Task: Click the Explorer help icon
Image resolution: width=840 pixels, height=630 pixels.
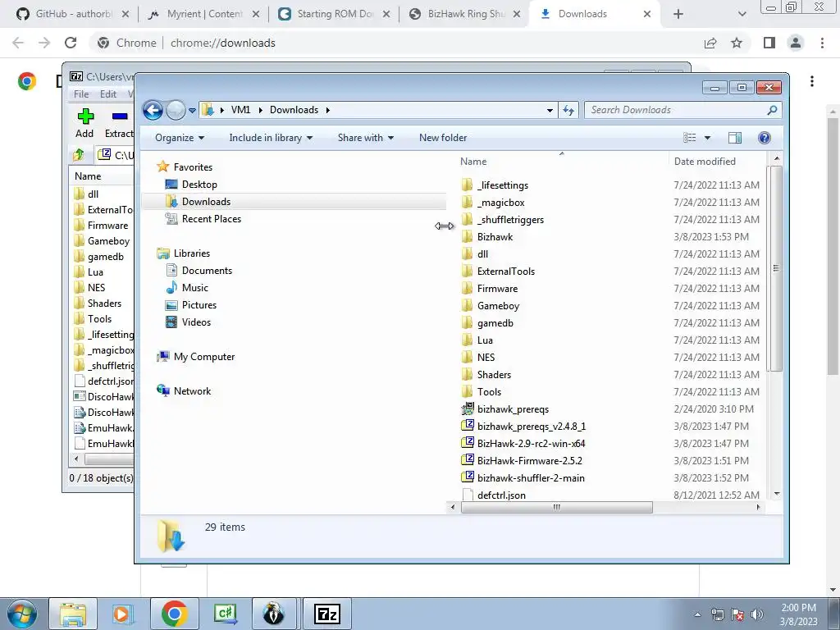Action: (765, 138)
